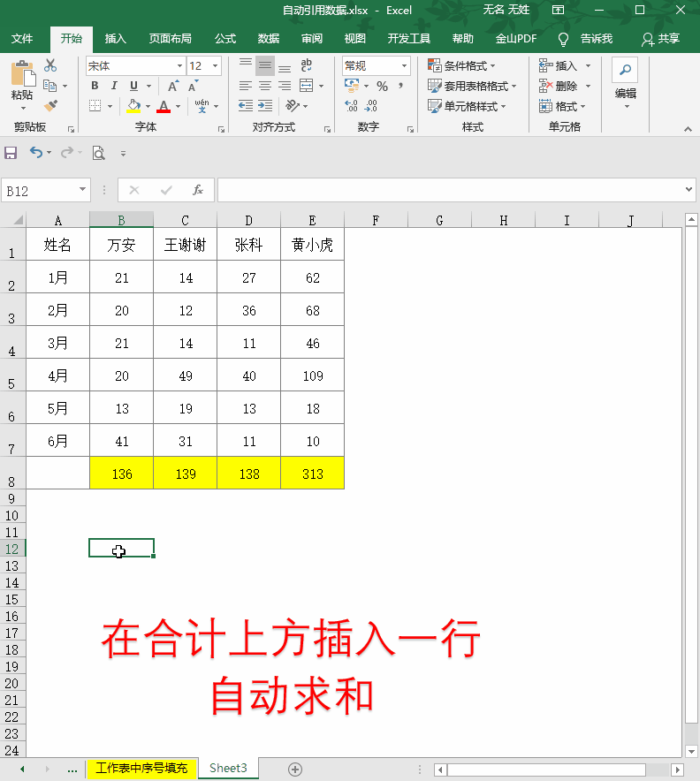The width and height of the screenshot is (700, 781).
Task: Decrease decimal places
Action: [x=371, y=106]
